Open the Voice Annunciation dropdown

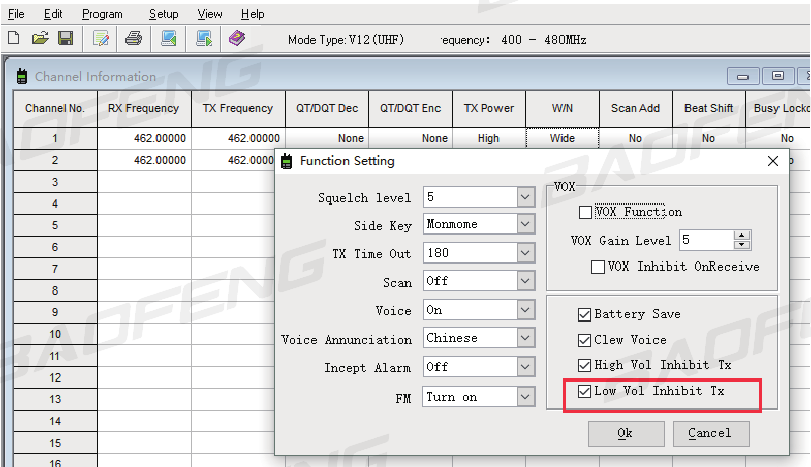pos(525,338)
